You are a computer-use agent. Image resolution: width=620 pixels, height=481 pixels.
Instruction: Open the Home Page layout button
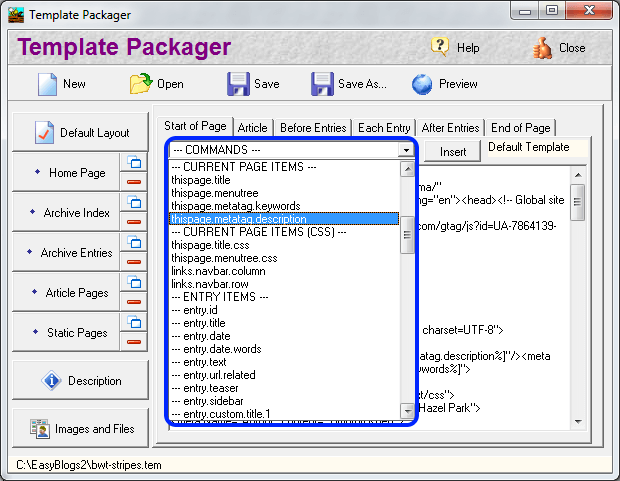(x=66, y=172)
